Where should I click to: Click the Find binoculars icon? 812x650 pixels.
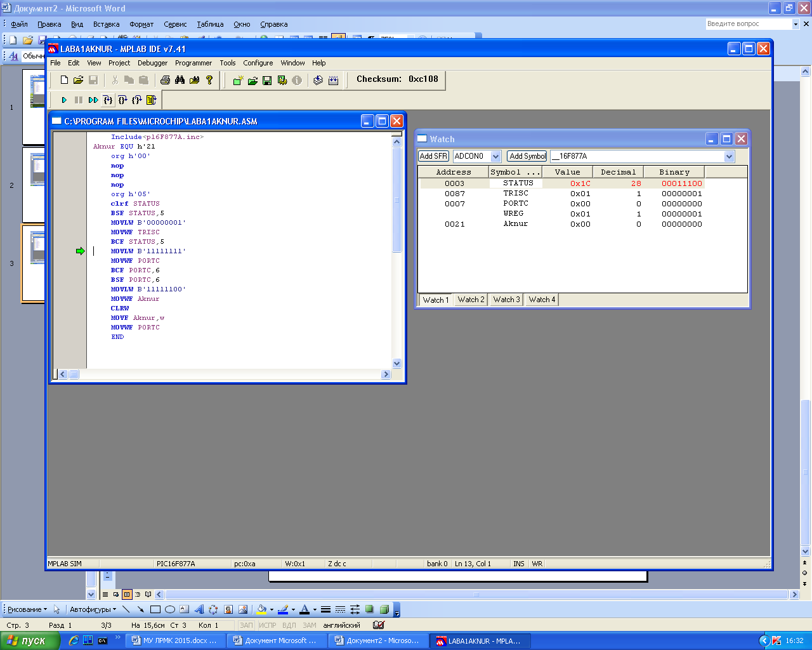point(180,80)
